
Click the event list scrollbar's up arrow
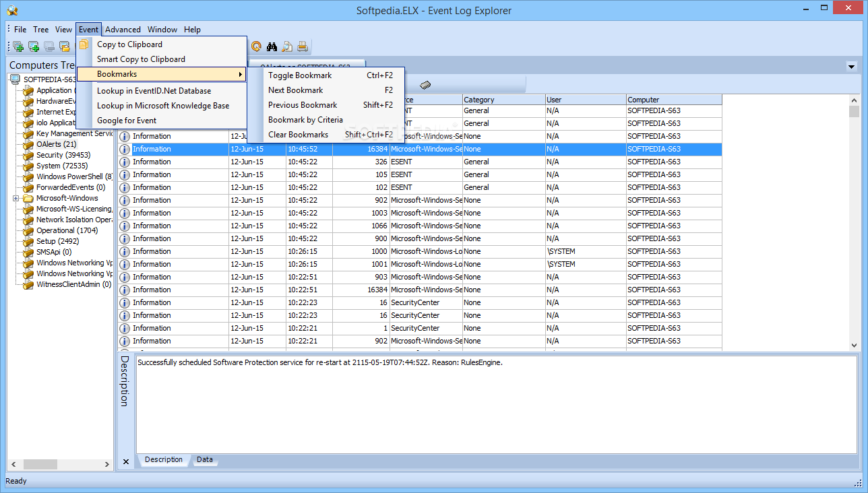[x=854, y=100]
